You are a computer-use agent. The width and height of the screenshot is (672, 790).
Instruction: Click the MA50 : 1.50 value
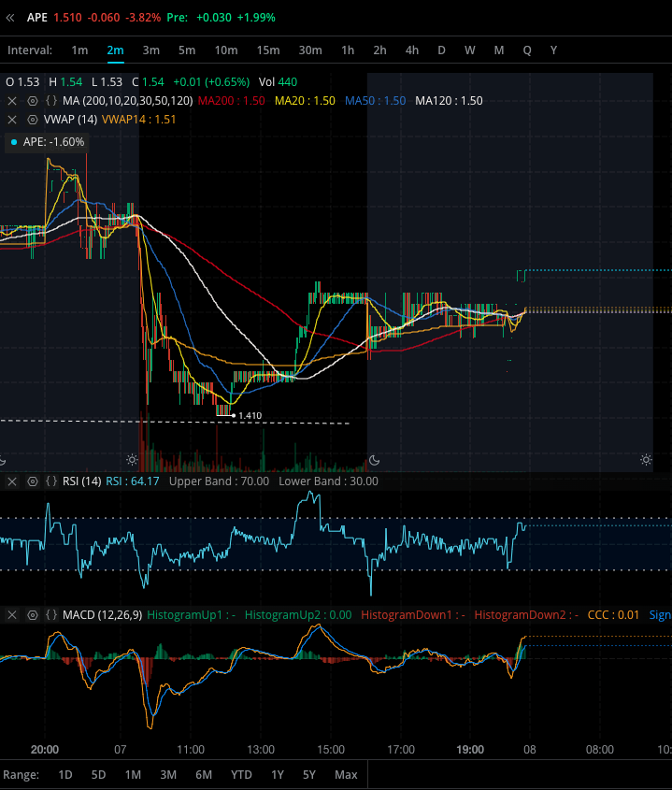click(376, 101)
